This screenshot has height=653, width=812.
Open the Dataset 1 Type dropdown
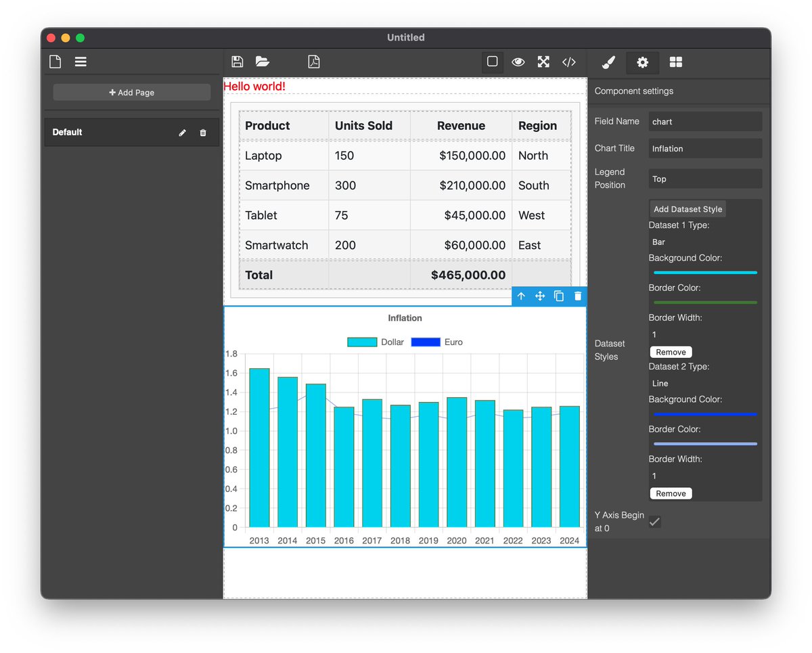pyautogui.click(x=705, y=242)
